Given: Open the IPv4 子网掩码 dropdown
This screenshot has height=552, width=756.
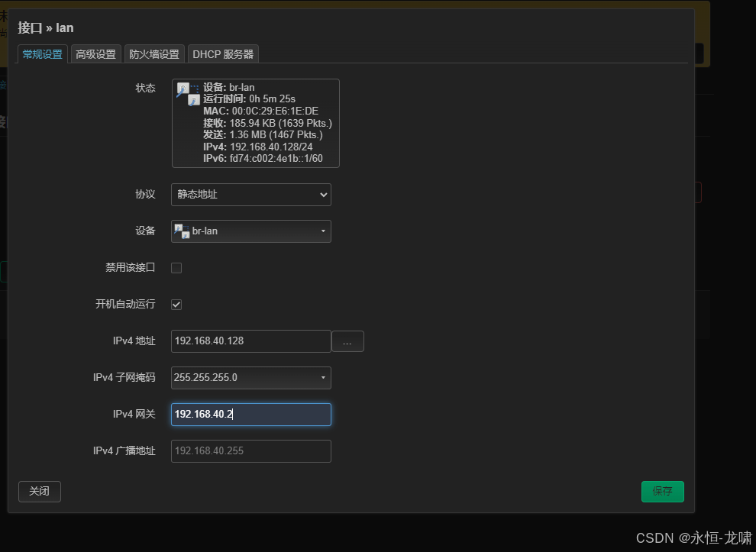Looking at the screenshot, I should [251, 377].
